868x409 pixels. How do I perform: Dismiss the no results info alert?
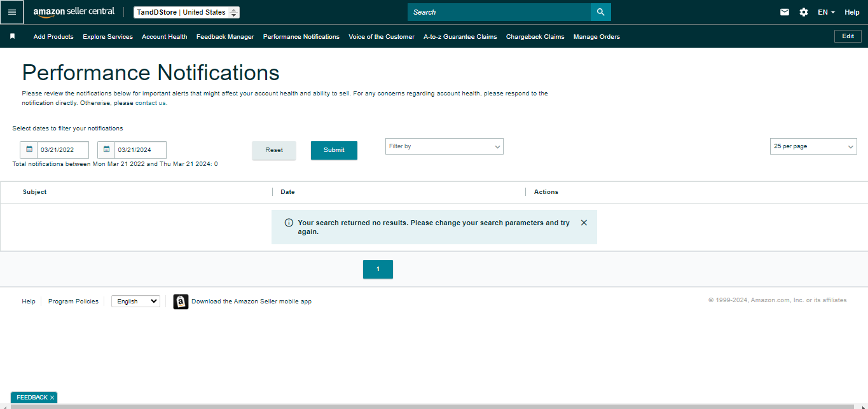coord(584,223)
